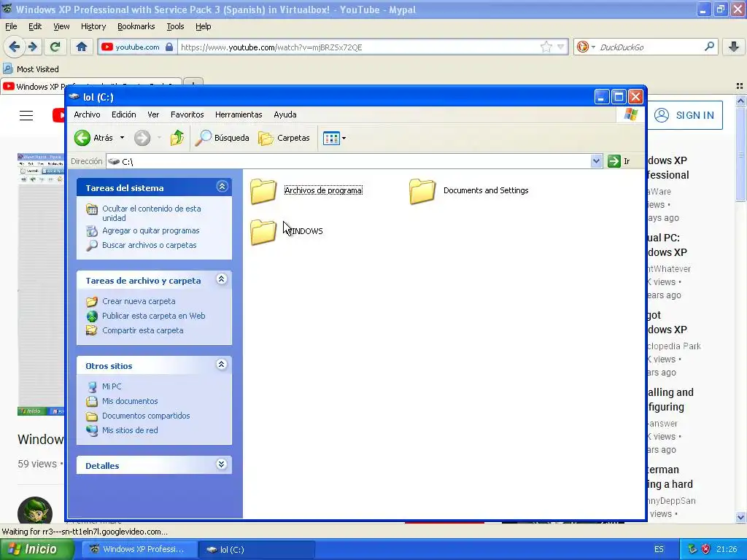Click browser forward arrow in Mypal
Screen dimensions: 747x560
tap(32, 47)
